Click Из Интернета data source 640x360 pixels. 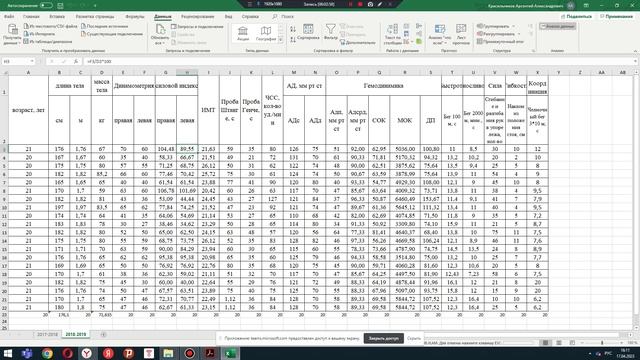click(39, 34)
